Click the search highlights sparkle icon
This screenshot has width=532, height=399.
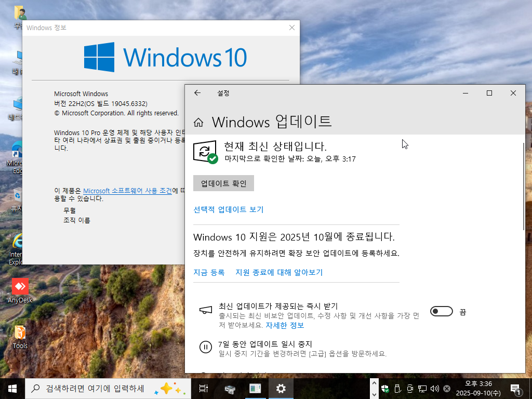[x=170, y=389]
